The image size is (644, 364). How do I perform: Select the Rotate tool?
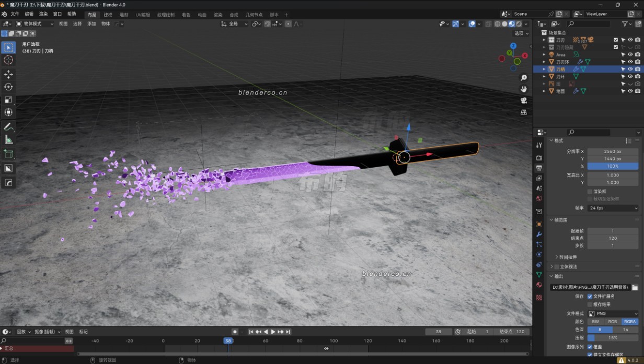coord(8,87)
